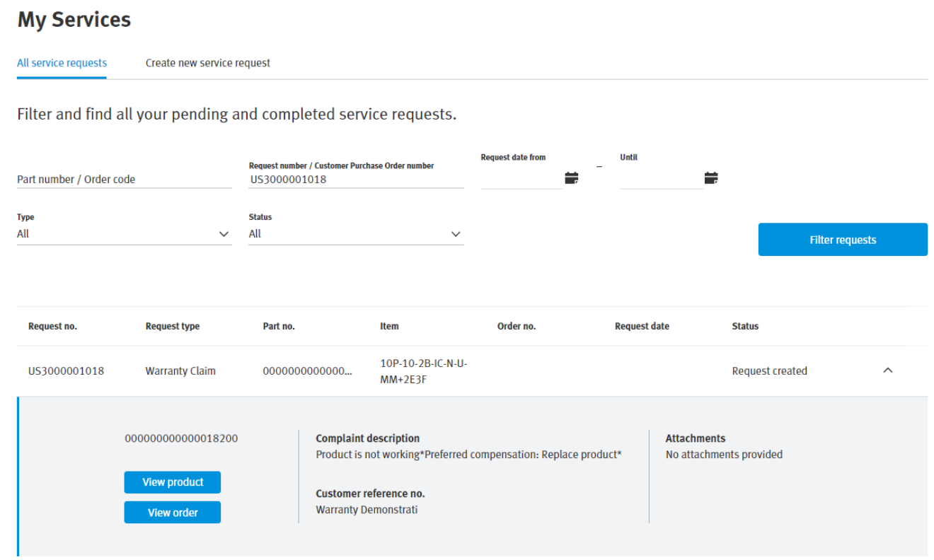Click the product ID 000000000000018200
Viewport: 934px width, 560px height.
(x=178, y=438)
